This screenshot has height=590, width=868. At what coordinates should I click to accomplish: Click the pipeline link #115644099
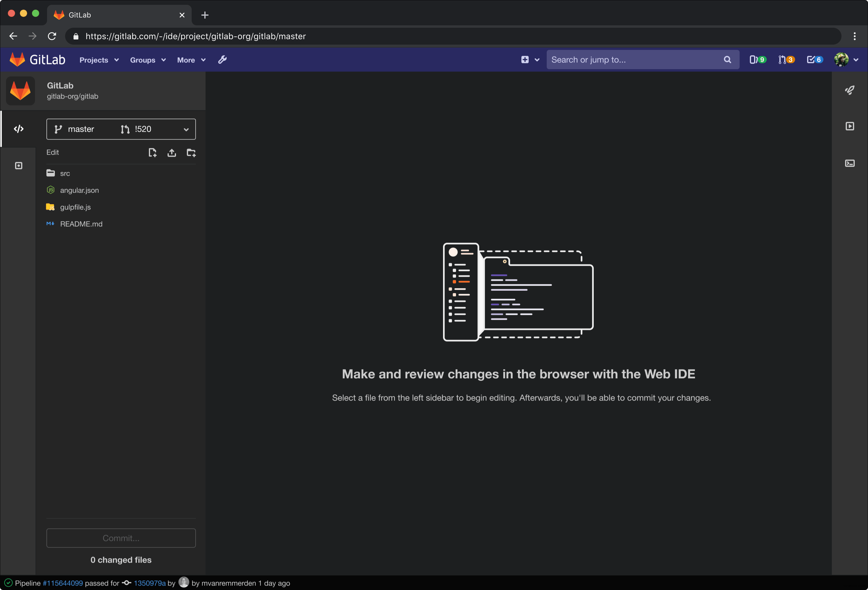point(62,583)
